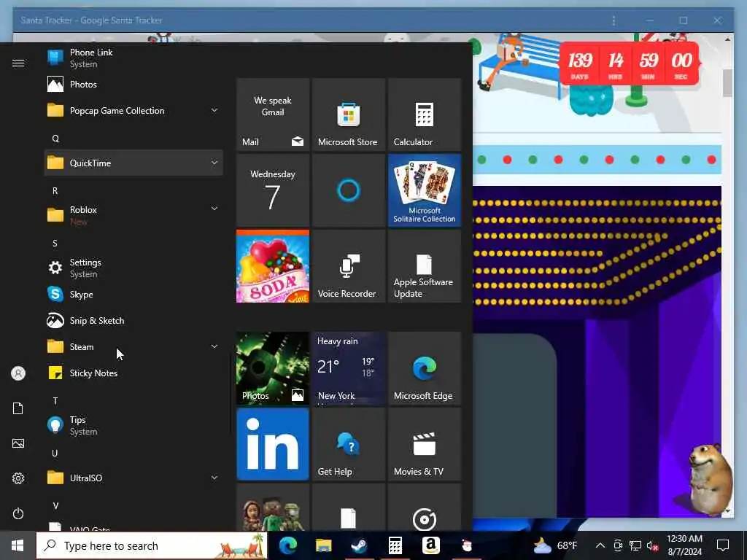This screenshot has height=560, width=747.
Task: Open the clock showing 12:30 AM
Action: click(x=684, y=545)
